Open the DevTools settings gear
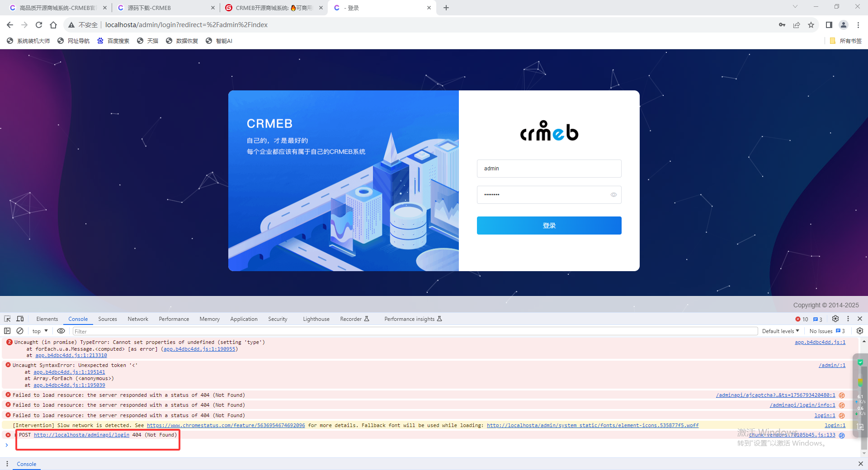Viewport: 868px width, 470px height. (x=835, y=319)
